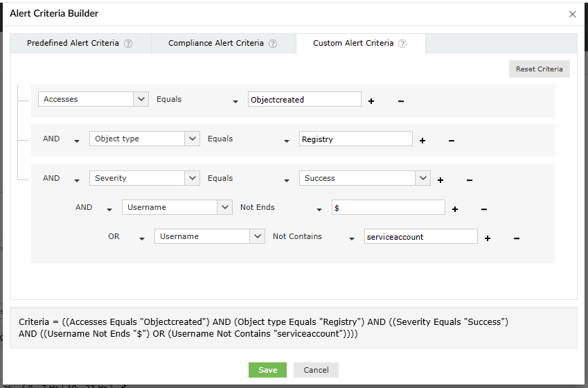Remove the Object type criteria row
The width and height of the screenshot is (588, 388).
(452, 141)
